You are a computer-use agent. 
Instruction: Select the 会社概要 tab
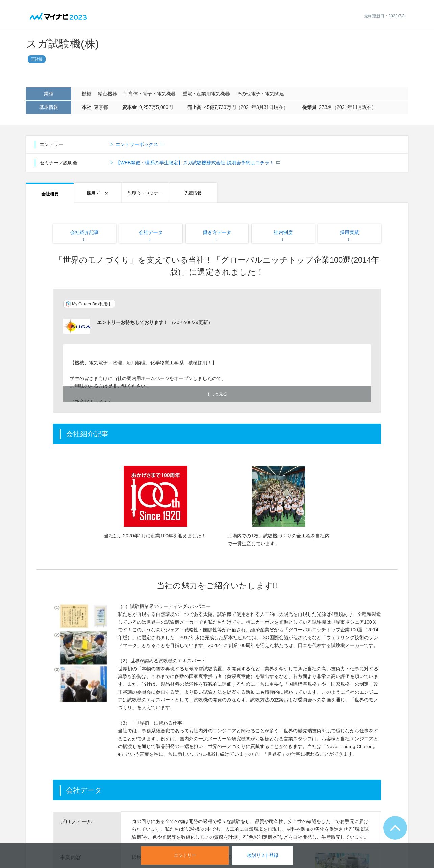(50, 193)
